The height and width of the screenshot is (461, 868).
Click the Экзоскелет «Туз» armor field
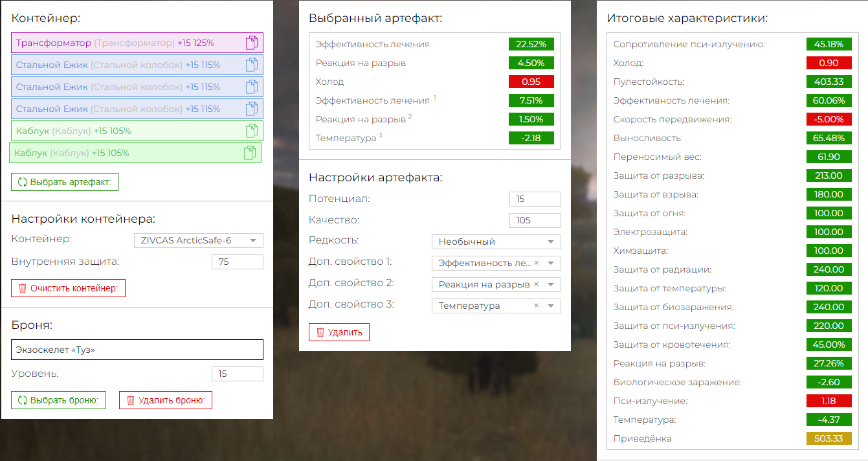click(x=137, y=350)
